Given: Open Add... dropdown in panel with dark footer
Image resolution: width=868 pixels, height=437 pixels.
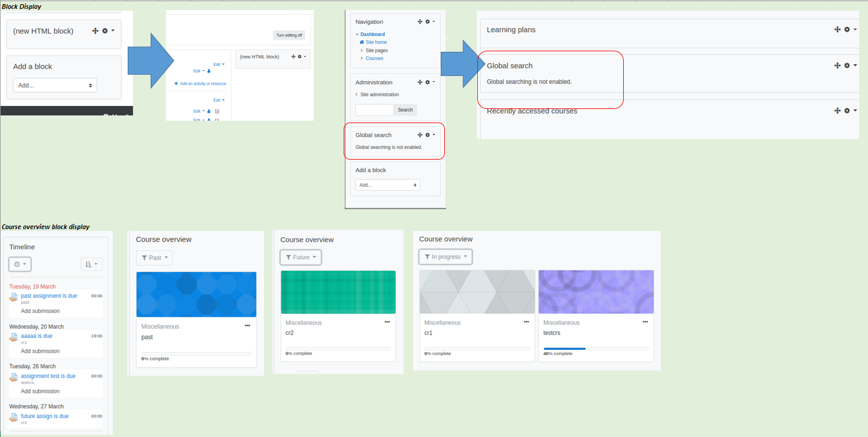Looking at the screenshot, I should coord(55,85).
